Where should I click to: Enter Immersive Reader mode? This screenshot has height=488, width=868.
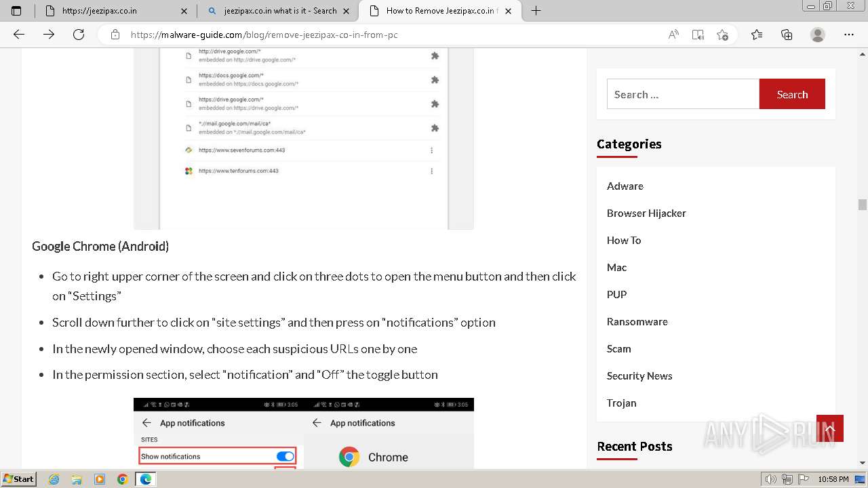(x=698, y=35)
